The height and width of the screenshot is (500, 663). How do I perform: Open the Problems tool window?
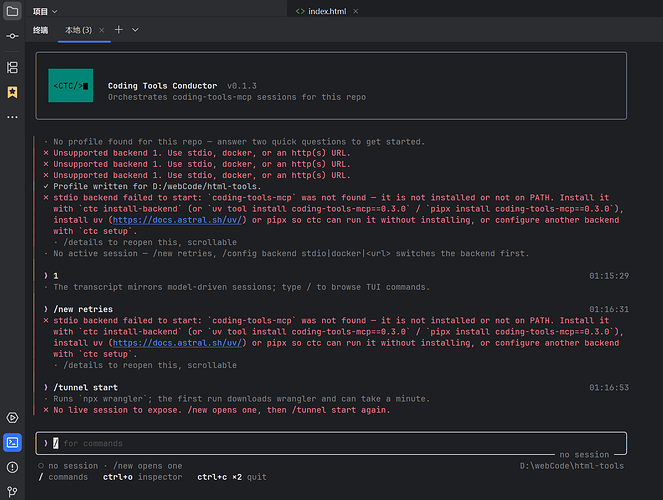pyautogui.click(x=12, y=467)
